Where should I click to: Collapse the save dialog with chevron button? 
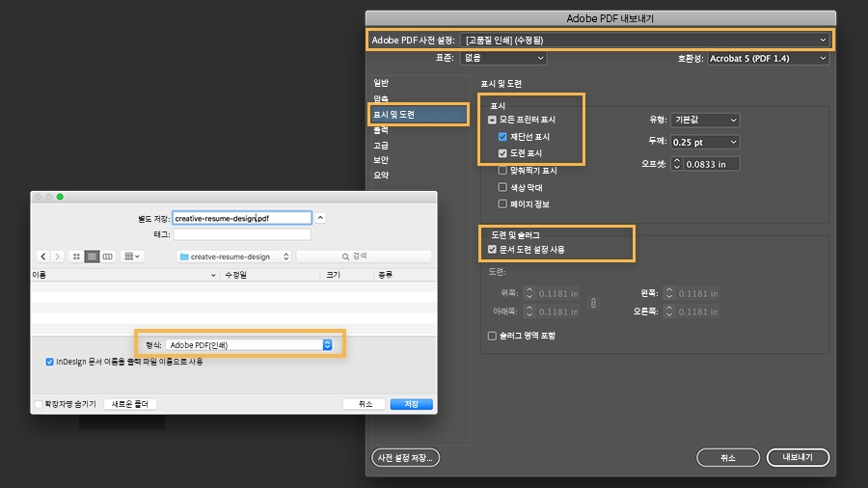point(320,217)
